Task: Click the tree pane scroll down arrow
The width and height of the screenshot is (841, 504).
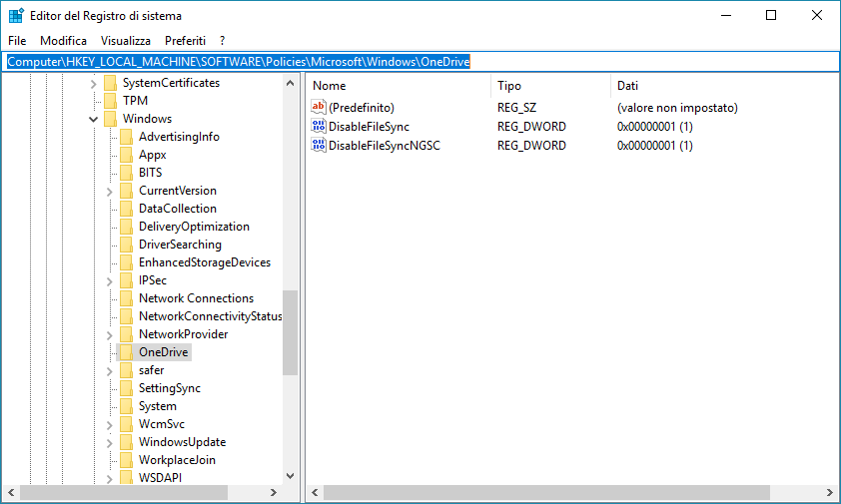Action: (x=291, y=476)
